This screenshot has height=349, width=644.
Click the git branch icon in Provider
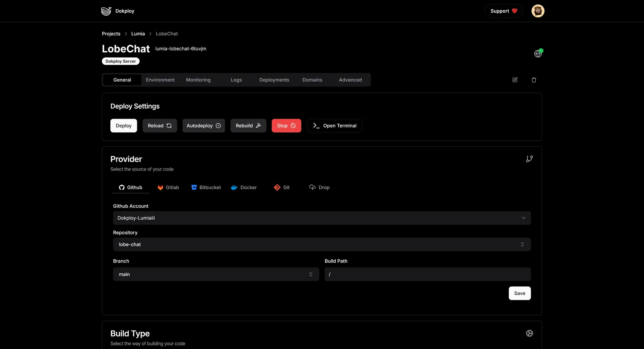tap(529, 159)
